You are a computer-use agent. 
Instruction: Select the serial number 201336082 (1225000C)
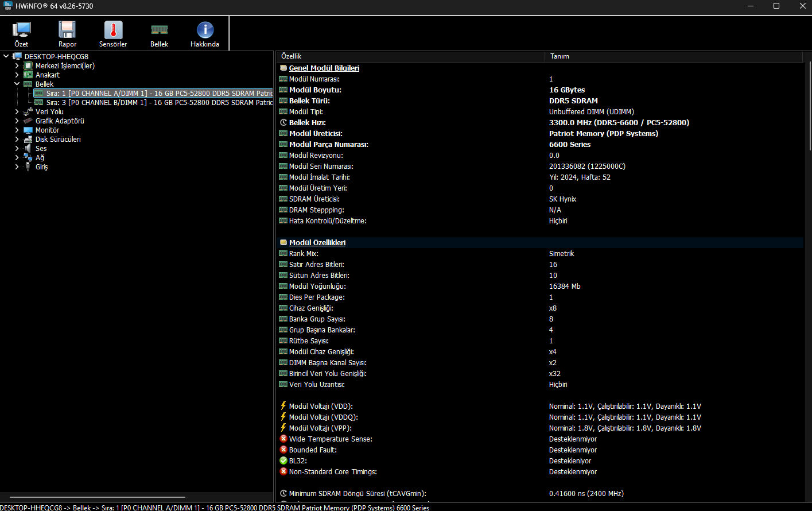588,166
